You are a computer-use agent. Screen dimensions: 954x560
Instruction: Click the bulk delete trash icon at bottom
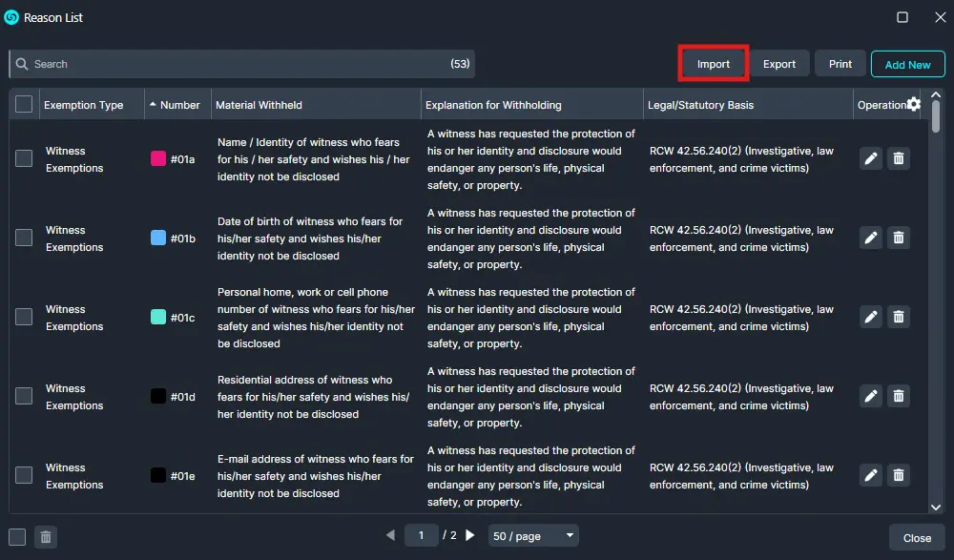coord(46,537)
